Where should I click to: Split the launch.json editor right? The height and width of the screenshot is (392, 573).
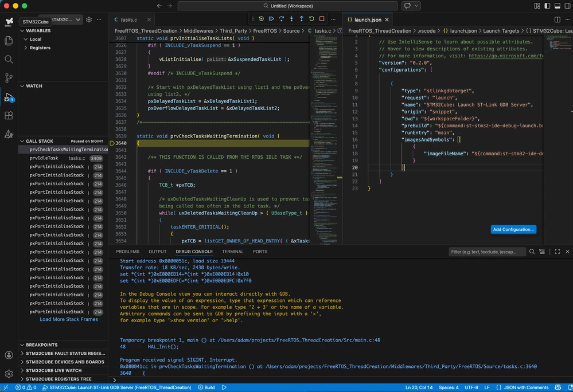tap(558, 19)
